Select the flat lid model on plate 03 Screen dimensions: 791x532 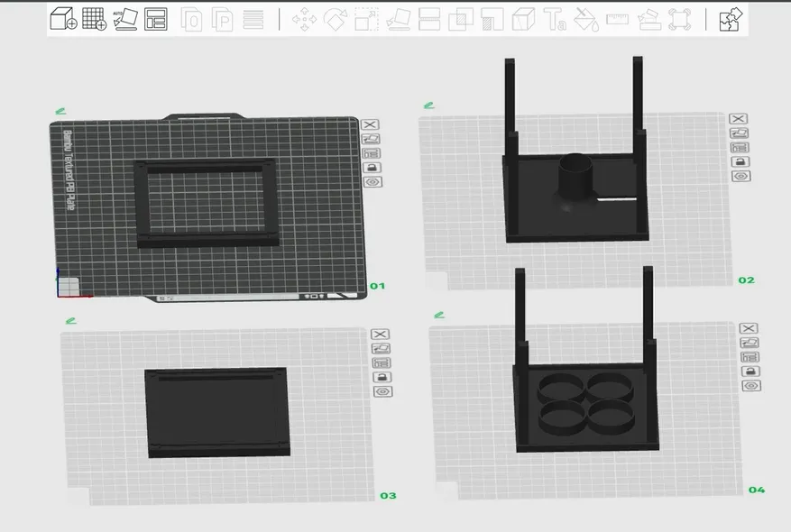coord(217,412)
